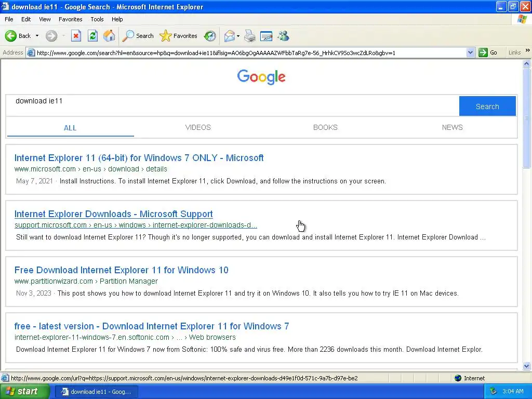This screenshot has height=399, width=532.
Task: Print the page with printer icon
Action: (x=250, y=36)
